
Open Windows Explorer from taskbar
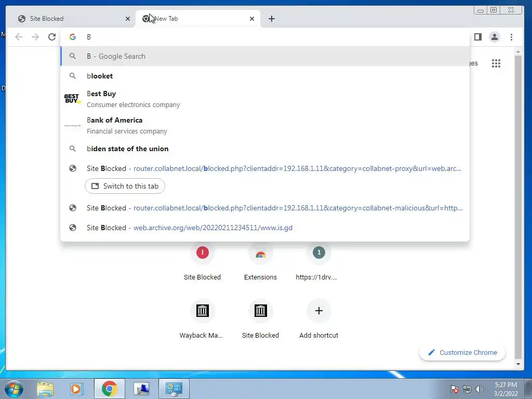pyautogui.click(x=45, y=389)
